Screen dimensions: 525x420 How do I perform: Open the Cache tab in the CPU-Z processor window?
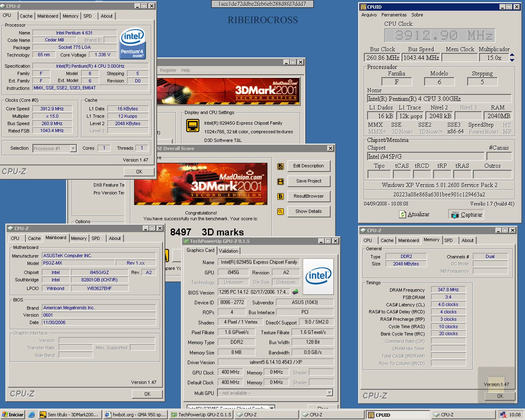click(26, 16)
